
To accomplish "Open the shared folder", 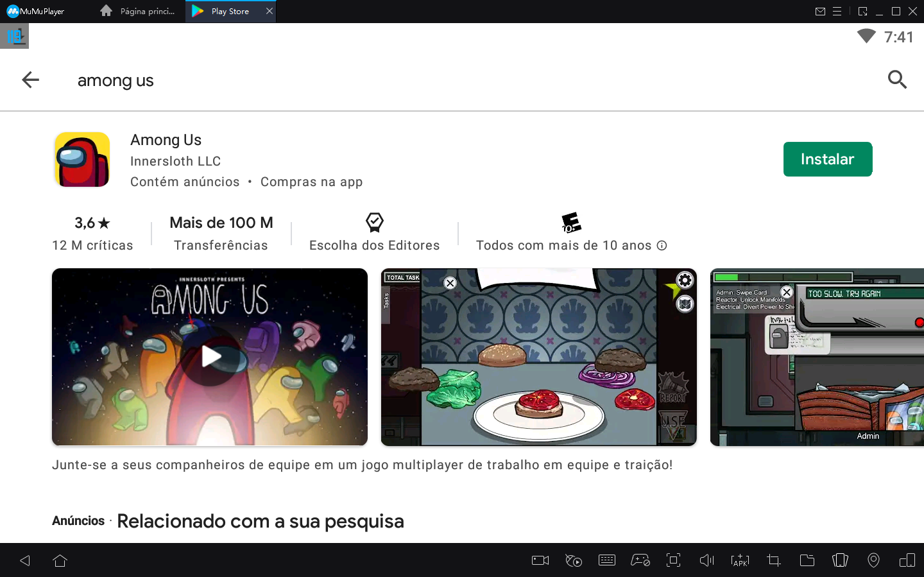I will 807,560.
